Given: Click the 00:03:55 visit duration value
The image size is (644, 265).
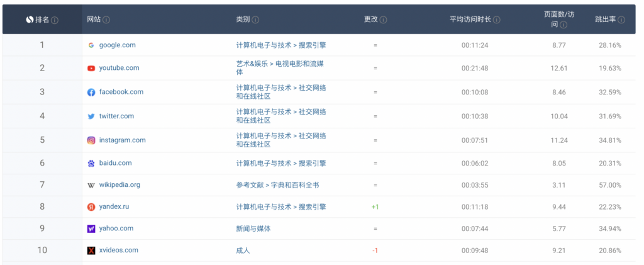Looking at the screenshot, I should click(474, 185).
